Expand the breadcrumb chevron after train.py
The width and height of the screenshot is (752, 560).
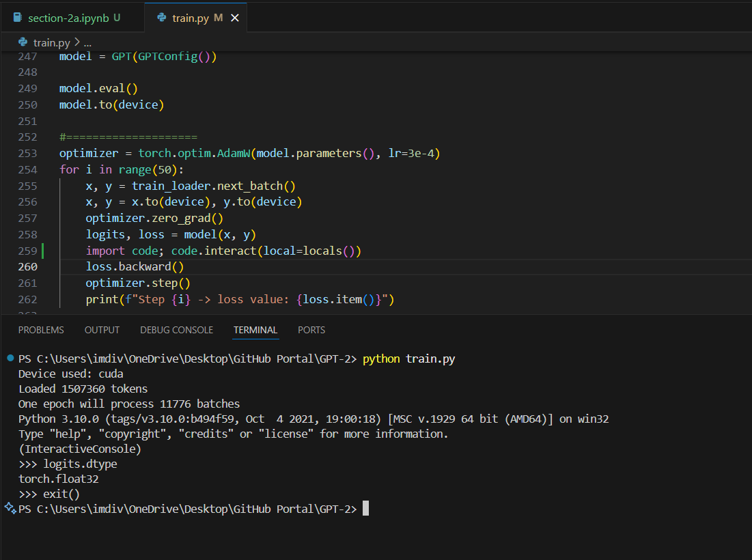coord(76,42)
